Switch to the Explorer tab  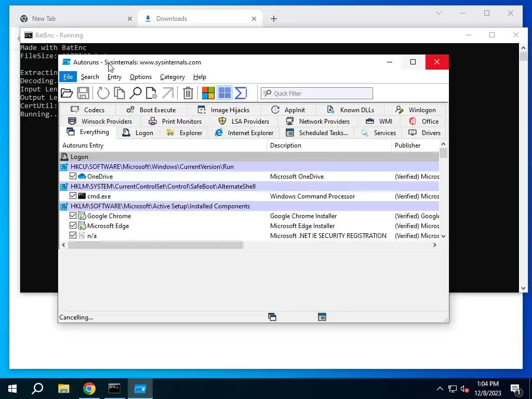point(184,132)
